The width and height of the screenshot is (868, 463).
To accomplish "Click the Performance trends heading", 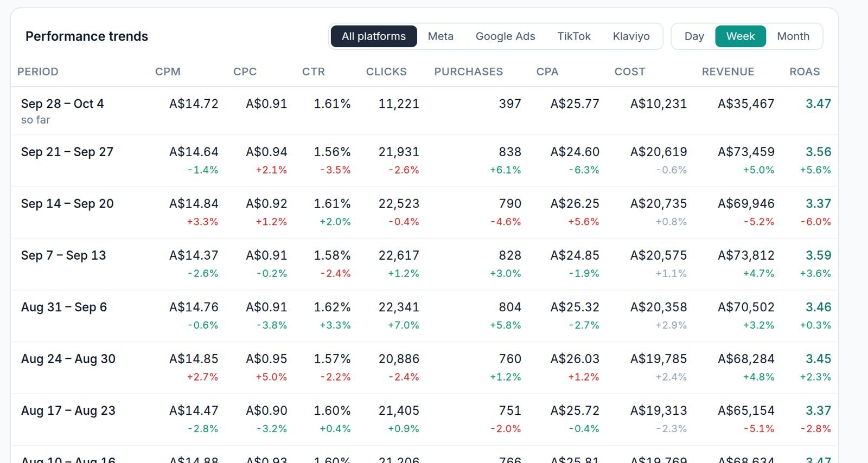I will 87,36.
